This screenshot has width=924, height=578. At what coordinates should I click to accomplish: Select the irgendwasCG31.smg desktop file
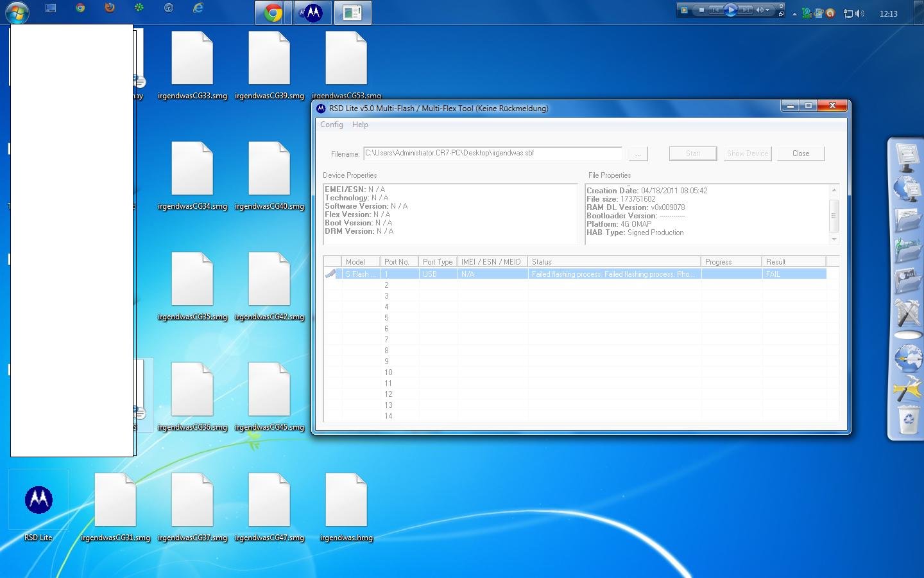(x=116, y=509)
